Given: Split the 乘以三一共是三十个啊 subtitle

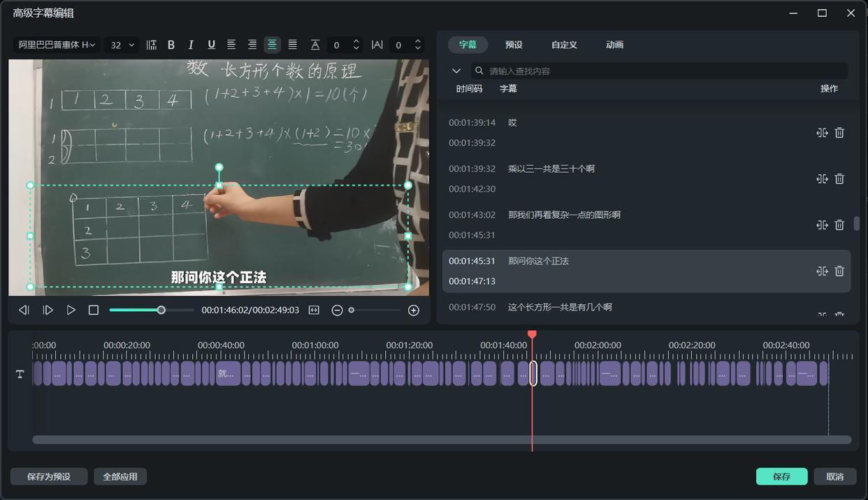Looking at the screenshot, I should click(x=822, y=179).
